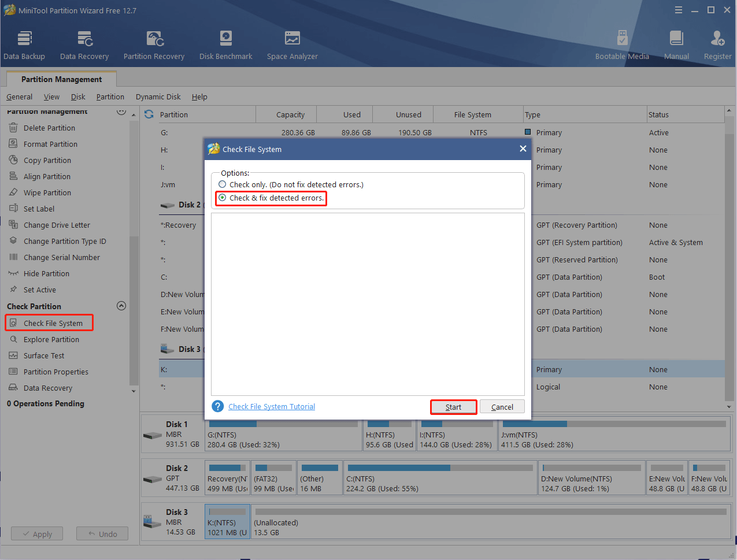
Task: Select the H:(NTFS) block on Disk 1
Action: [390, 434]
